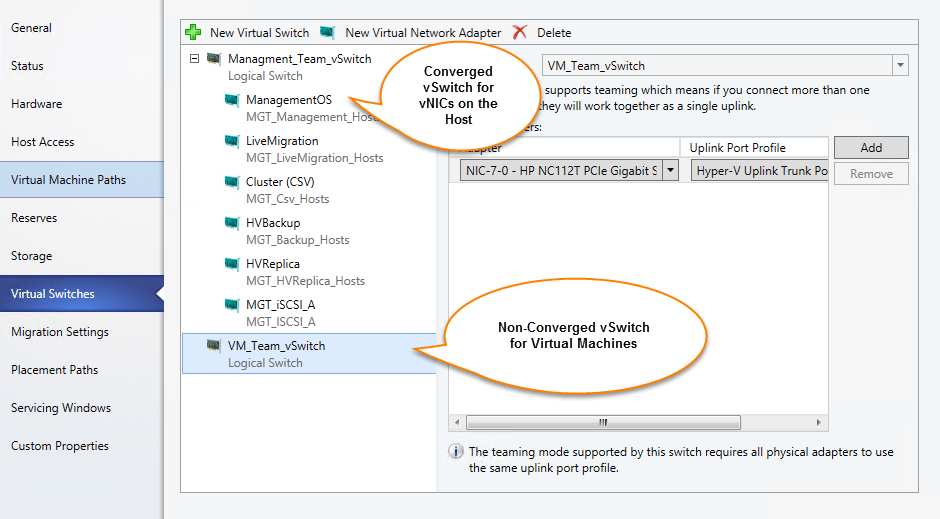Click the Uplink Port Profile column header
Viewport: 940px width, 519px height.
click(x=754, y=147)
